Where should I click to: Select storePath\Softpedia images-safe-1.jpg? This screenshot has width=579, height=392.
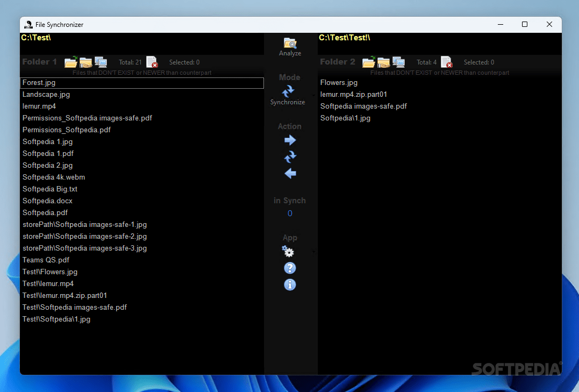coord(142,225)
